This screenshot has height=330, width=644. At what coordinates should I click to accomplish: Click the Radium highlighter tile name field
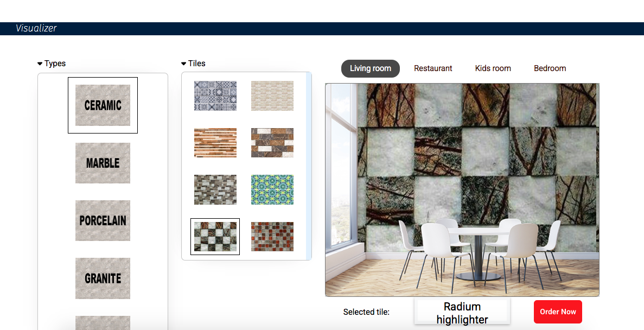(462, 312)
